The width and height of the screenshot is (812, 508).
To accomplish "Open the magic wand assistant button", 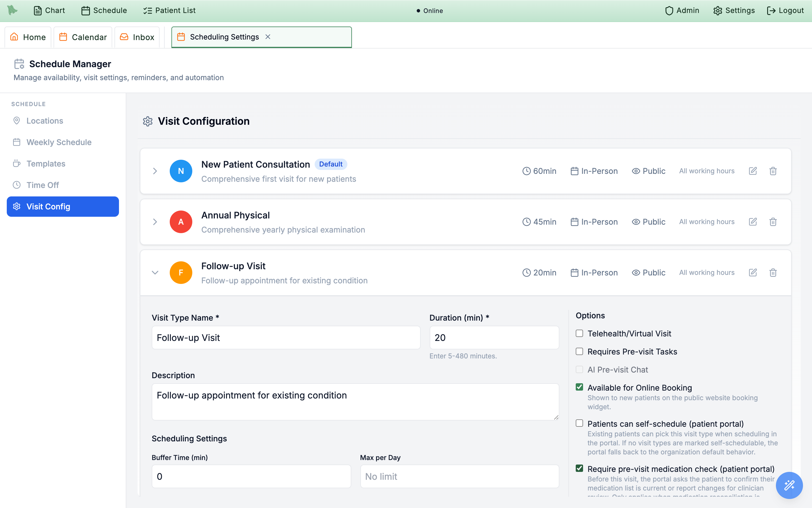I will pos(789,485).
